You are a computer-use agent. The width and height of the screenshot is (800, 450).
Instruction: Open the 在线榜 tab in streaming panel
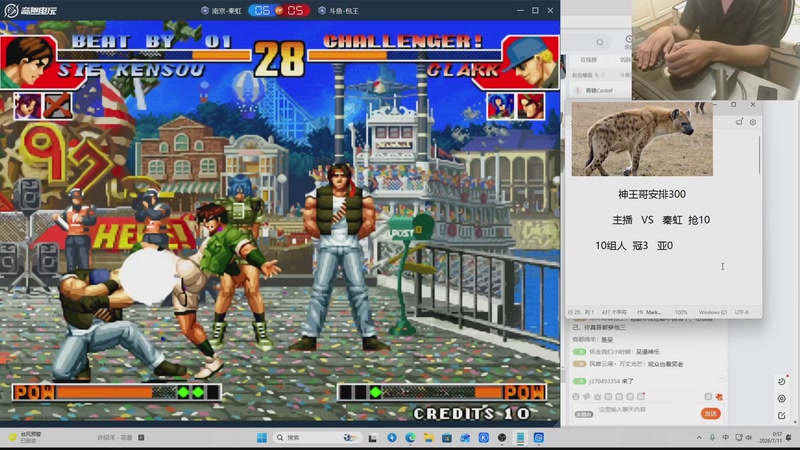pos(588,60)
